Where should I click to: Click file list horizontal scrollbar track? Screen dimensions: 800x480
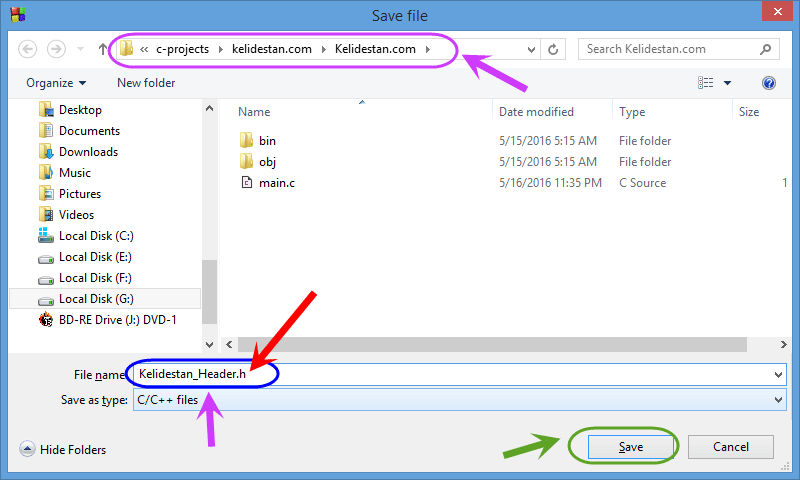click(x=492, y=344)
